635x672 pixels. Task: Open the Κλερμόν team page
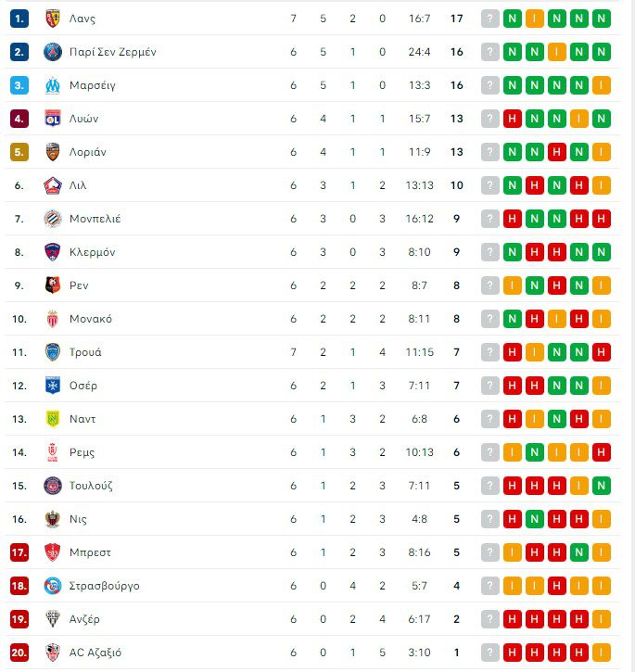[92, 252]
